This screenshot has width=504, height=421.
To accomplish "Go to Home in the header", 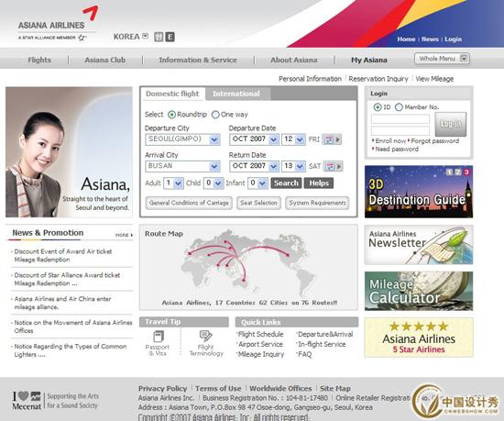I will (x=406, y=39).
